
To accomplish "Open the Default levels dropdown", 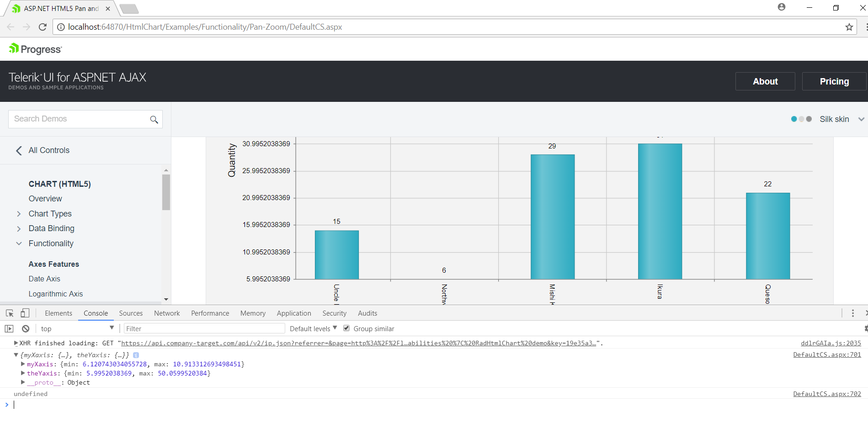I will (314, 328).
